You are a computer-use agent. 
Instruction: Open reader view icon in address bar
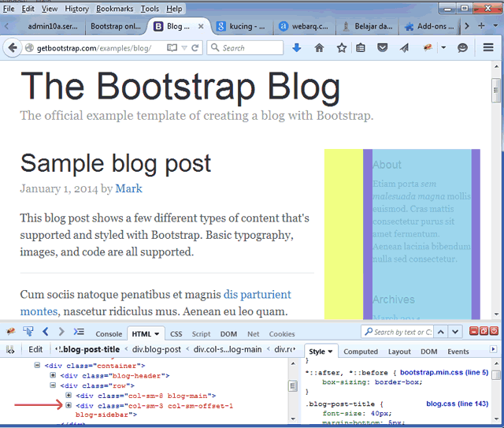click(172, 48)
